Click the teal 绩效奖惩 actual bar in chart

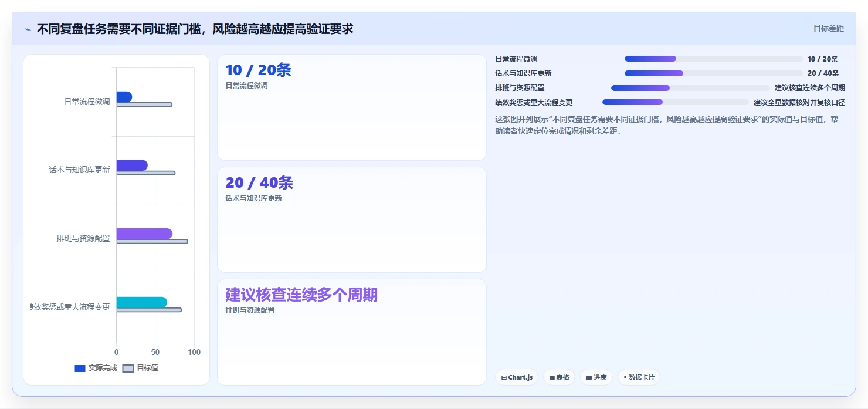point(141,302)
